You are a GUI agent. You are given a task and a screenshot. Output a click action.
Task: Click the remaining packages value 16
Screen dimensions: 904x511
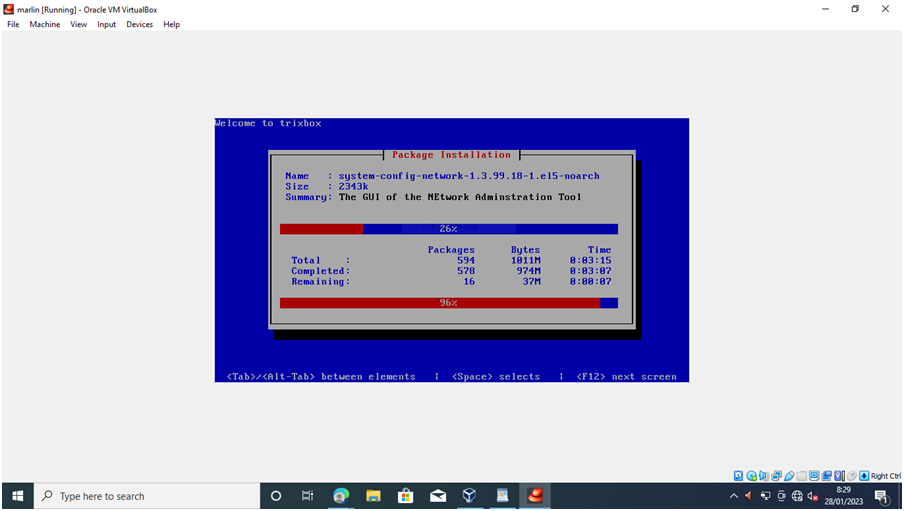tap(469, 281)
